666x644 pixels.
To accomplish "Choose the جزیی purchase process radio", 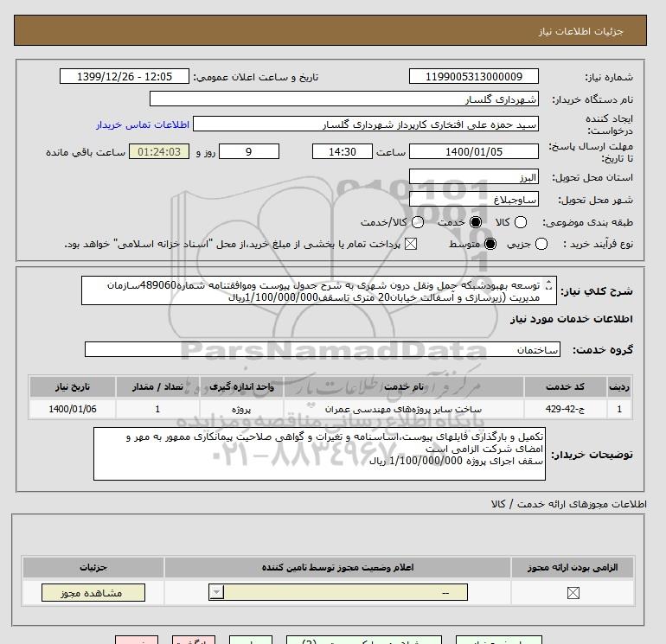I will pos(541,244).
